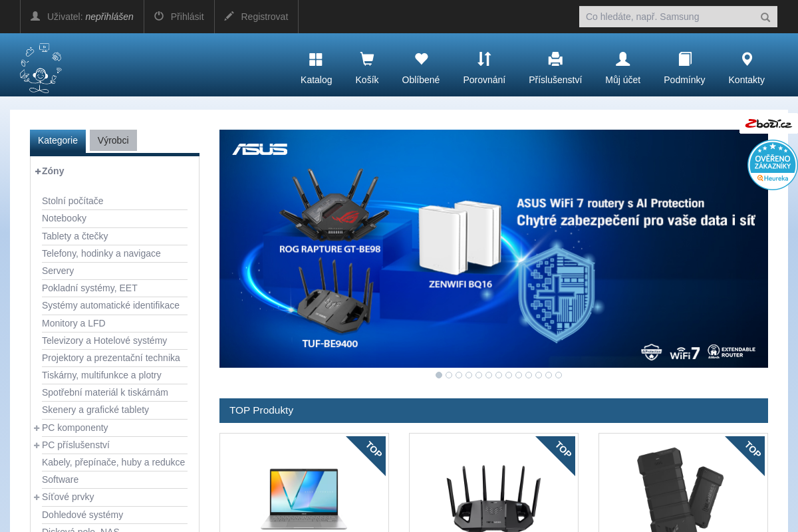Click the store logo in header

[x=41, y=68]
